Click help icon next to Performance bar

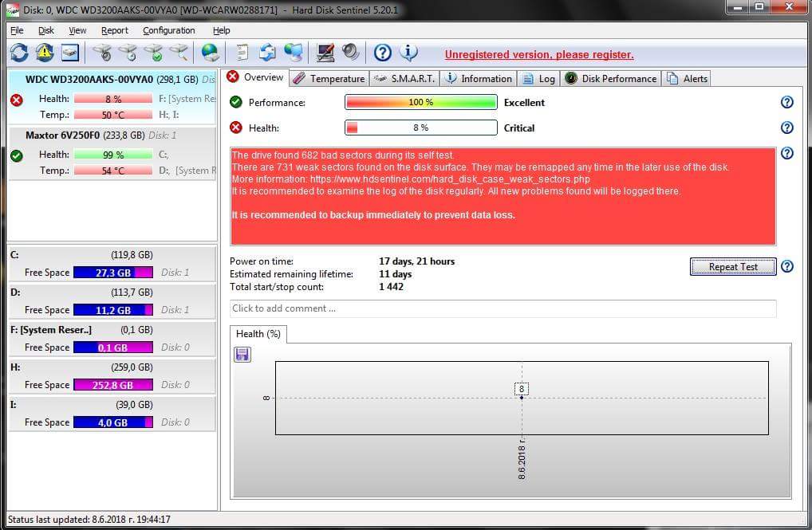click(787, 103)
